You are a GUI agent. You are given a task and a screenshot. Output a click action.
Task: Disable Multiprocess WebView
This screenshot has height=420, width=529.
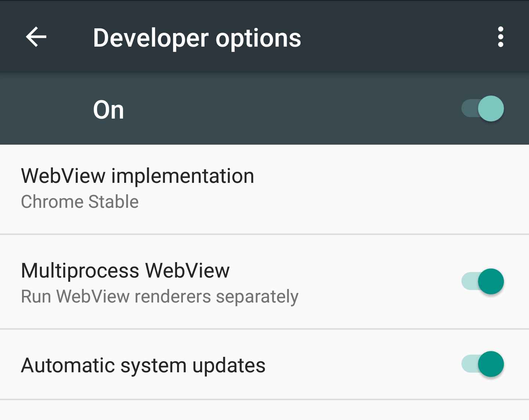pos(482,282)
